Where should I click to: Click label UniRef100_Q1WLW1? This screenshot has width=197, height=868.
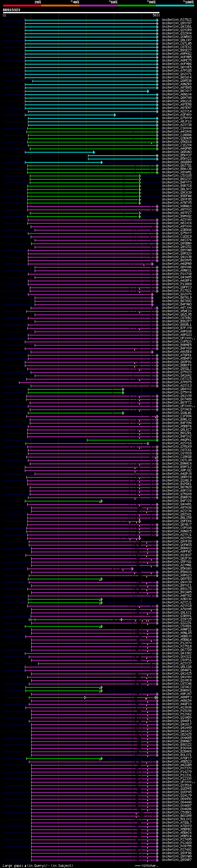click(x=177, y=412)
